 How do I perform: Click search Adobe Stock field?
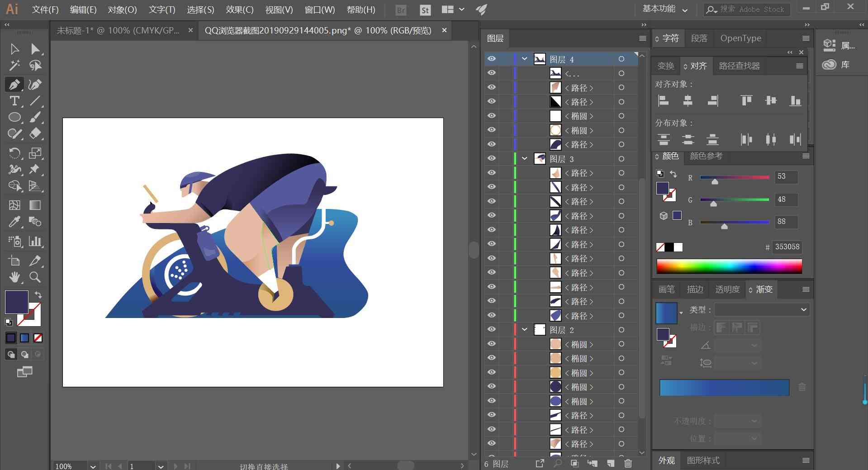tap(747, 9)
